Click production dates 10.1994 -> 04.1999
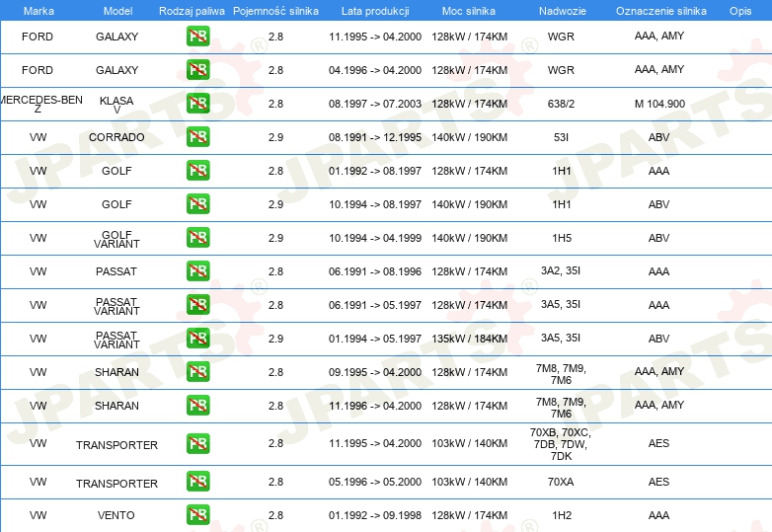 click(x=375, y=238)
